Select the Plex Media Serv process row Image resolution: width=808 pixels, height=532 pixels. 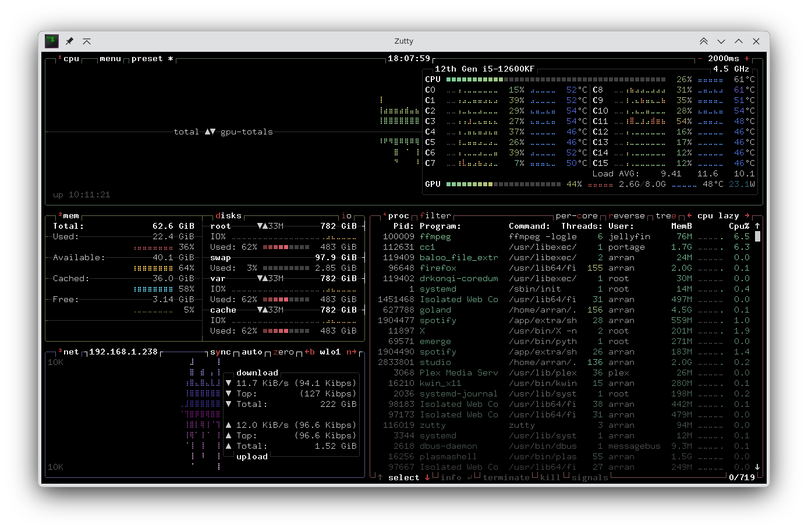coord(564,373)
